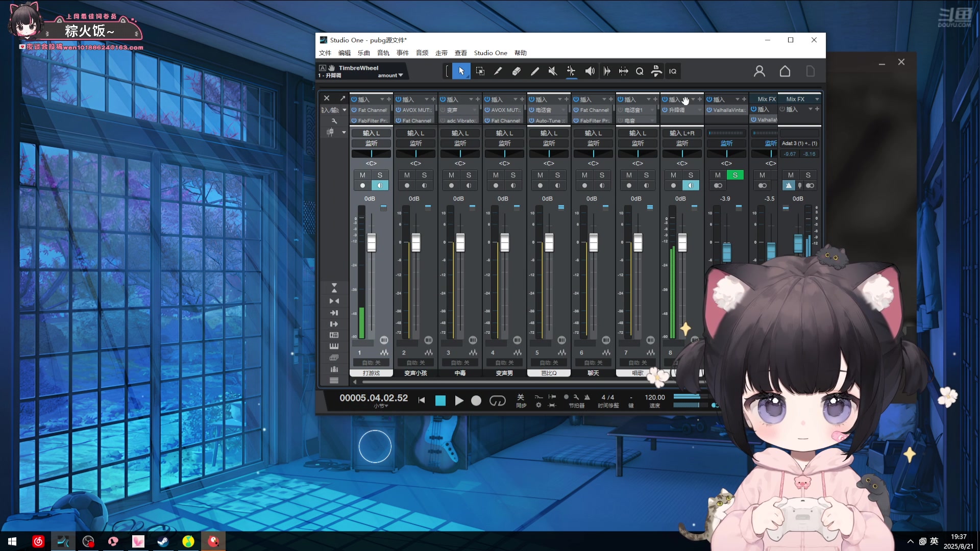Expand 输入 L input selector on channel 2
The width and height of the screenshot is (980, 551).
[x=415, y=133]
